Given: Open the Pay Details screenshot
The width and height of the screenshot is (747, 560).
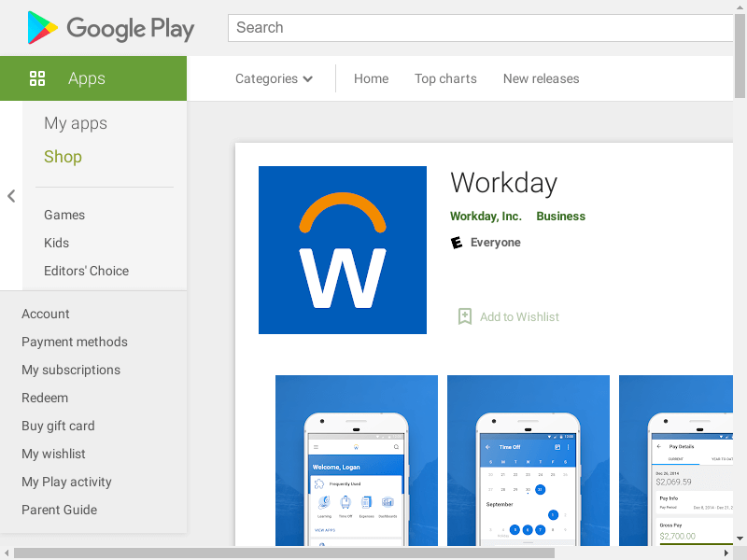Looking at the screenshot, I should click(x=676, y=460).
